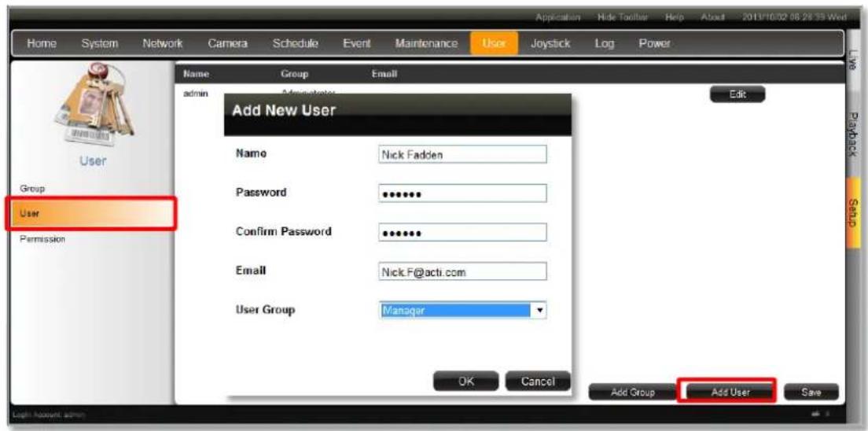Open the Schedule tab
This screenshot has height=431, width=868.
coord(295,43)
